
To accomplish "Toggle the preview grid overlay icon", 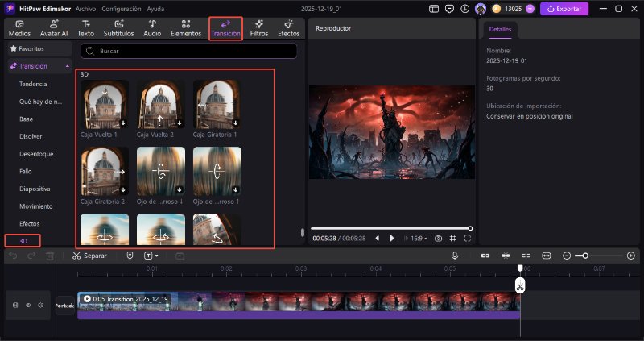I will tap(453, 238).
